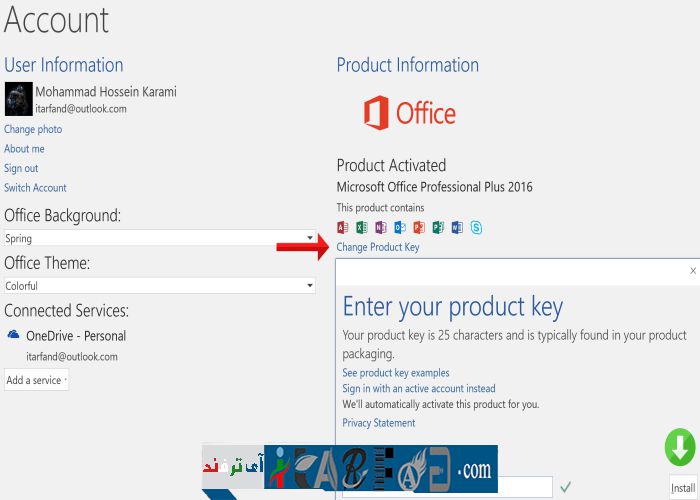This screenshot has width=700, height=500.
Task: Click the Skype for Business icon
Action: click(x=477, y=227)
